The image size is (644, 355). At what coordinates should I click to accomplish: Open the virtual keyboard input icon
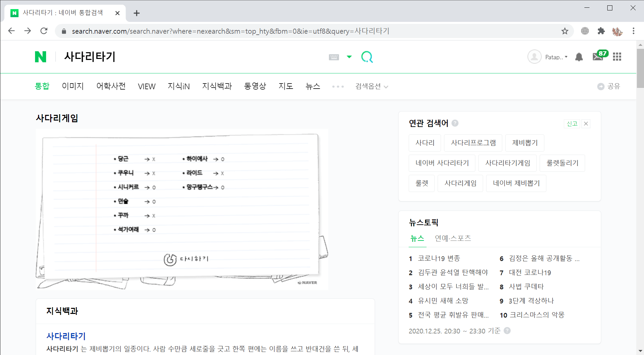pyautogui.click(x=334, y=57)
